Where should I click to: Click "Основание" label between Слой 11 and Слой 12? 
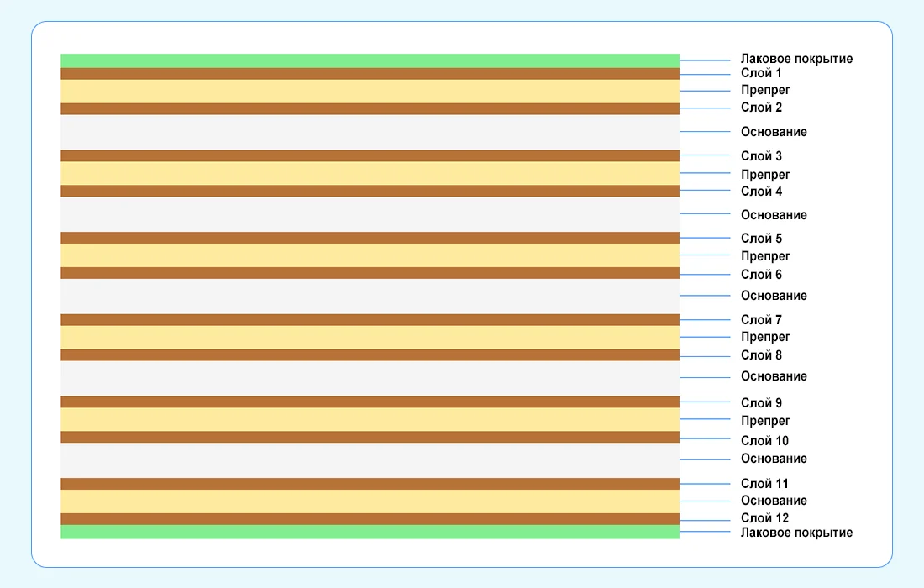click(x=774, y=501)
